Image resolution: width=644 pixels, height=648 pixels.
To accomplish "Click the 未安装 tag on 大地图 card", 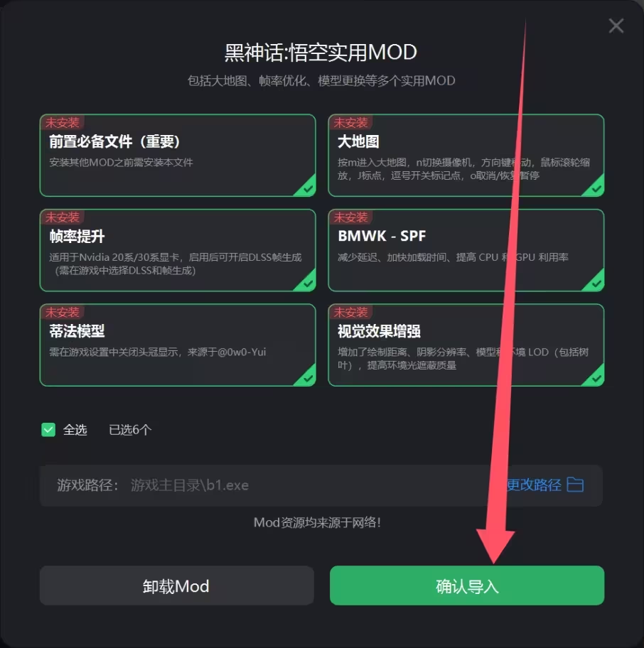I will 350,122.
